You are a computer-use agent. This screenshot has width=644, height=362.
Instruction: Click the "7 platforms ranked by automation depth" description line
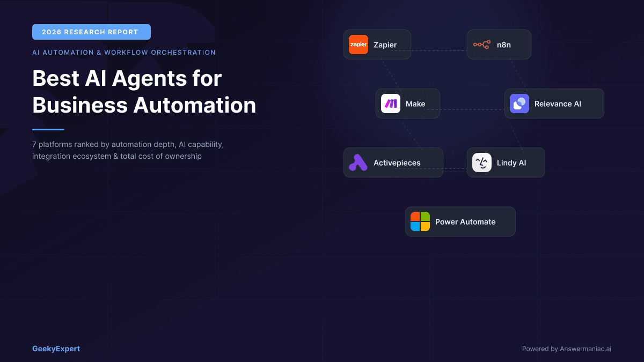click(x=128, y=145)
